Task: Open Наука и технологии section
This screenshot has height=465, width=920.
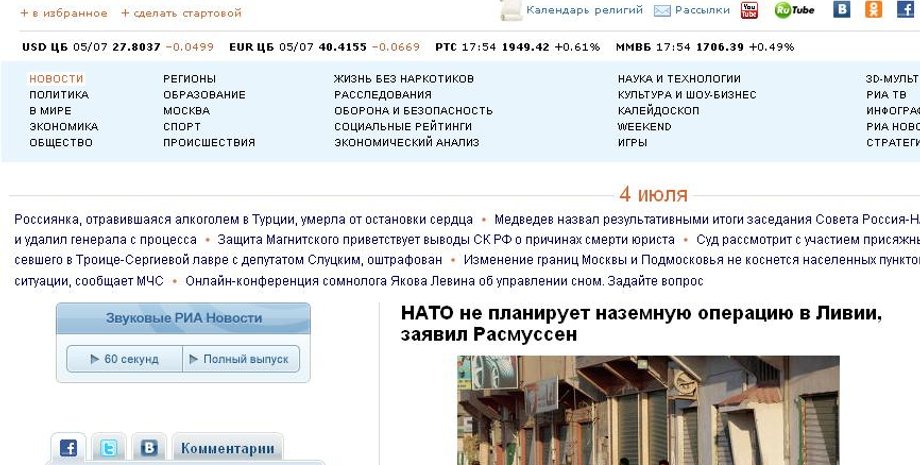Action: [x=679, y=79]
